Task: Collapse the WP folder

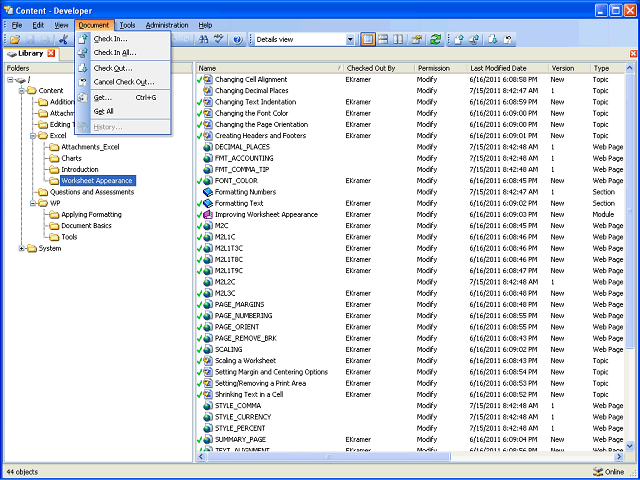Action: [x=33, y=203]
